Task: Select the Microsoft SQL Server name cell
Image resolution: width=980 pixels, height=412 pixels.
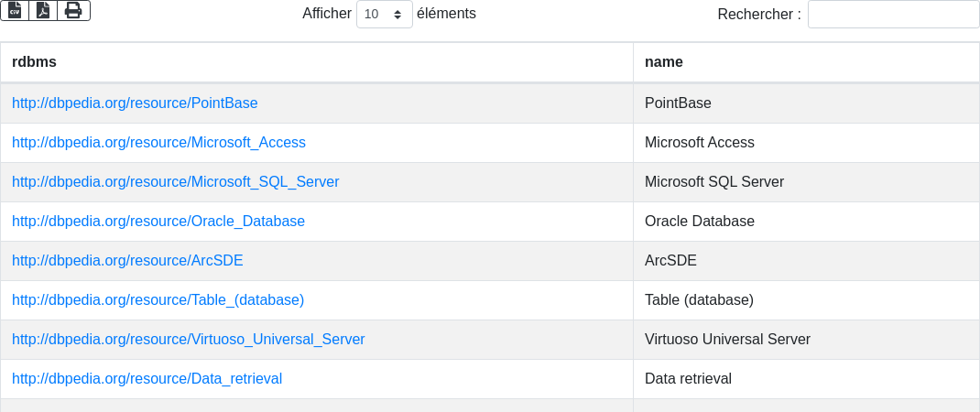Action: click(713, 182)
